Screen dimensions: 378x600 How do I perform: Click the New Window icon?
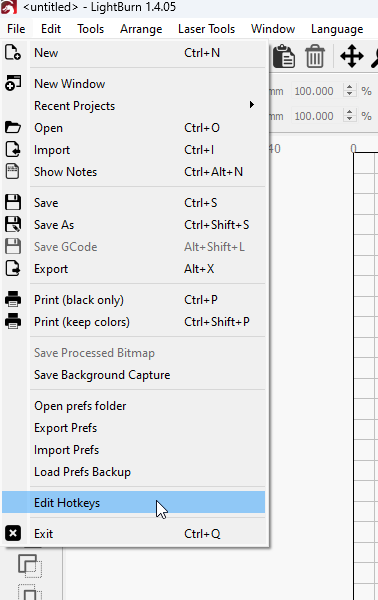pyautogui.click(x=13, y=83)
